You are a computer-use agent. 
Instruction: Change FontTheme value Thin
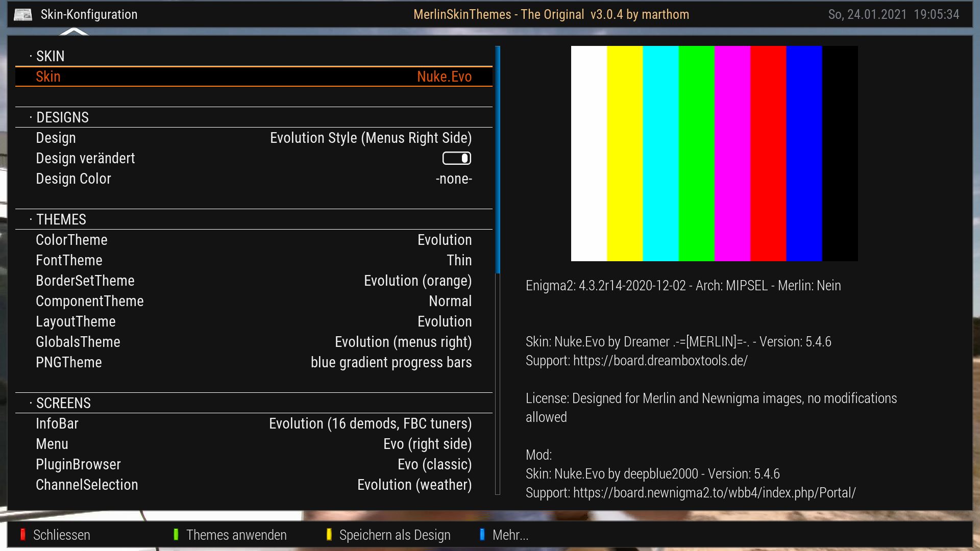coord(459,260)
